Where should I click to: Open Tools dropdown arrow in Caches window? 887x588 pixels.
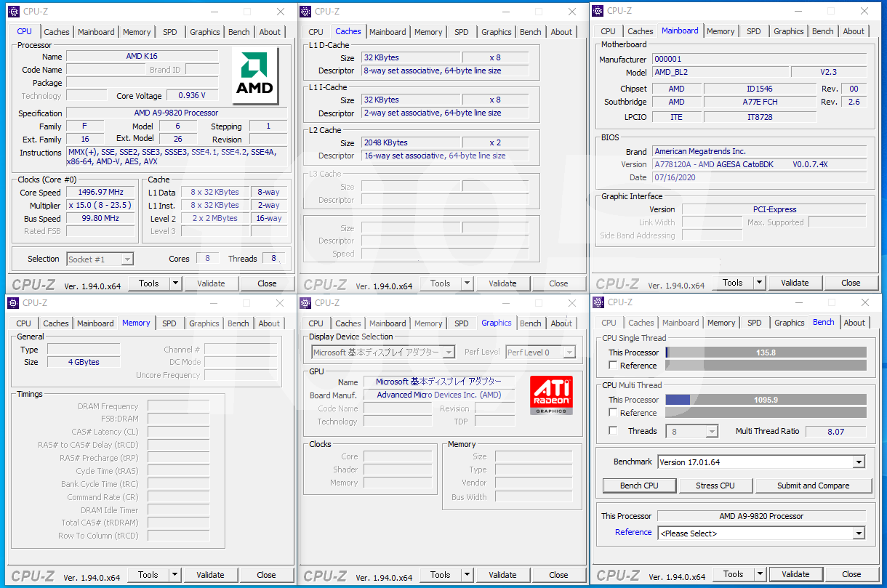point(467,283)
